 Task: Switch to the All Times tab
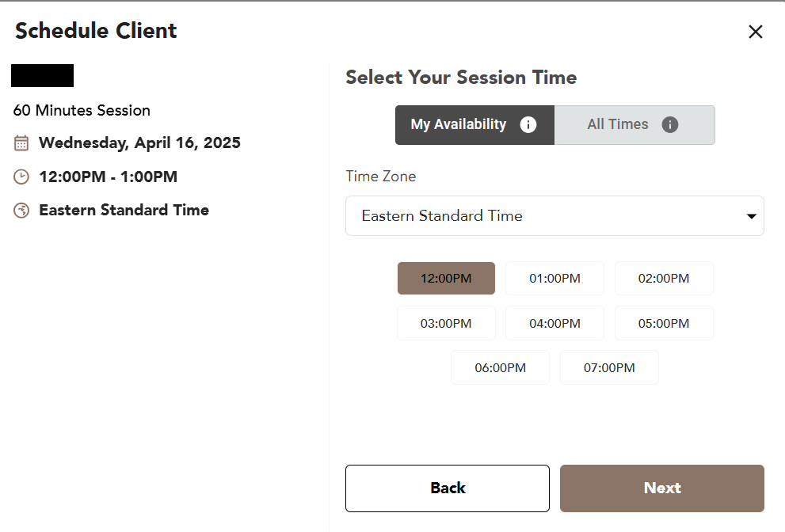(x=619, y=125)
